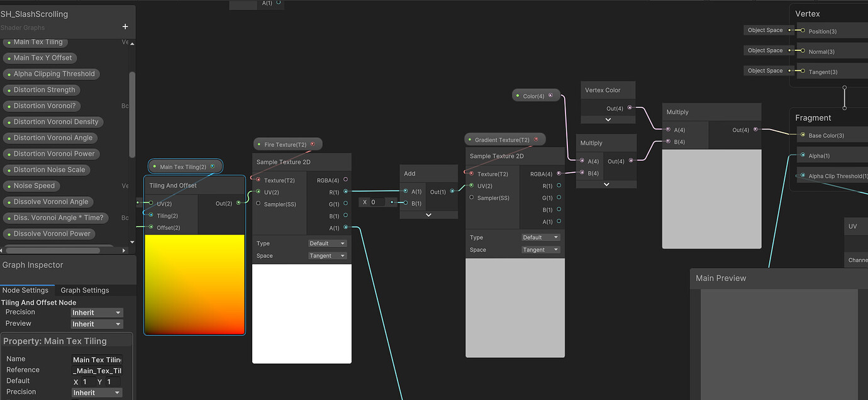Collapse the Multiply node using its chevron

[606, 184]
